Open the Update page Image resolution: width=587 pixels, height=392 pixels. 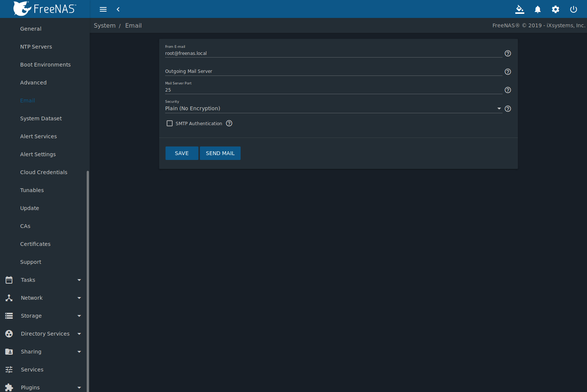click(30, 208)
